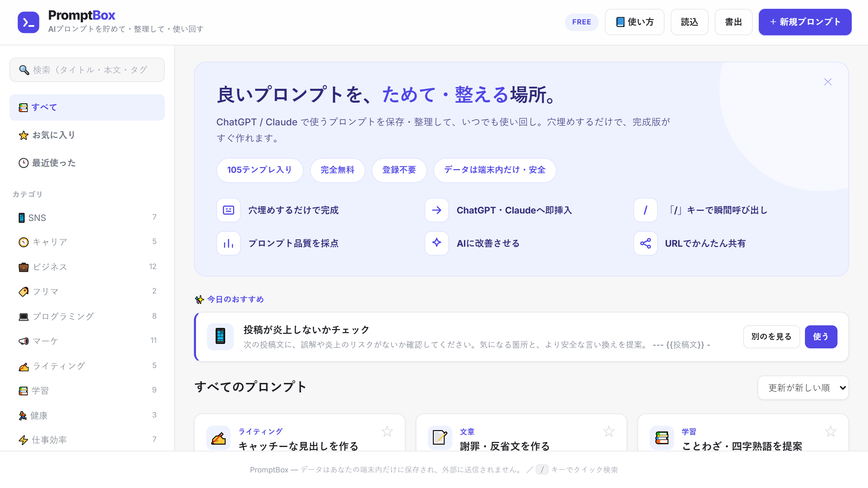Click the magnifier icon in search box
Viewport: 868px width, 488px height.
pyautogui.click(x=24, y=70)
